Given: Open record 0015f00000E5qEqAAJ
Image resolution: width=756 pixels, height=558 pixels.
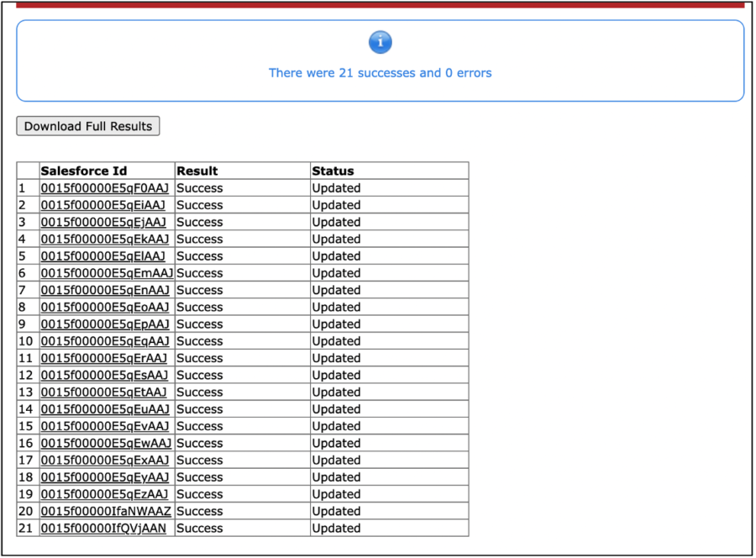Looking at the screenshot, I should [x=104, y=340].
